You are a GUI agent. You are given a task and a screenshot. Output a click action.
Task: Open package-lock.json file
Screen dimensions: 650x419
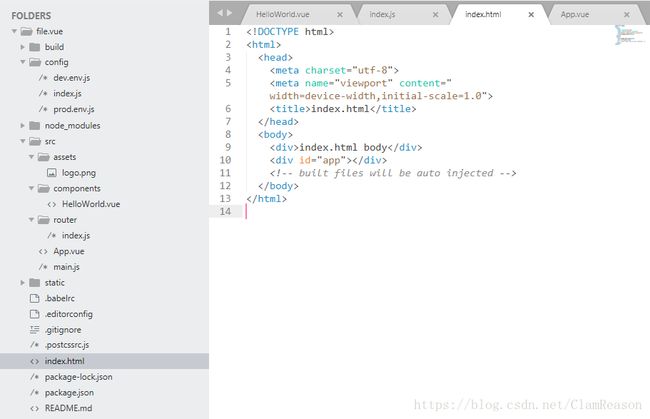click(x=78, y=377)
